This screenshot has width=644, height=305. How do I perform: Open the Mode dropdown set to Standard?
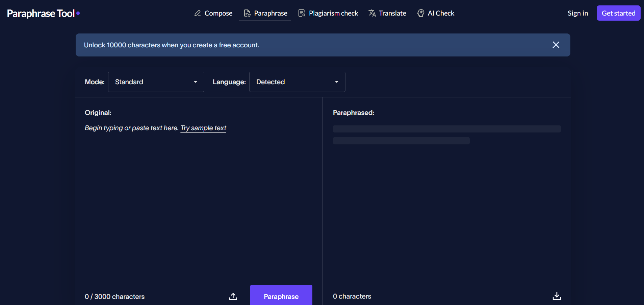(x=156, y=82)
